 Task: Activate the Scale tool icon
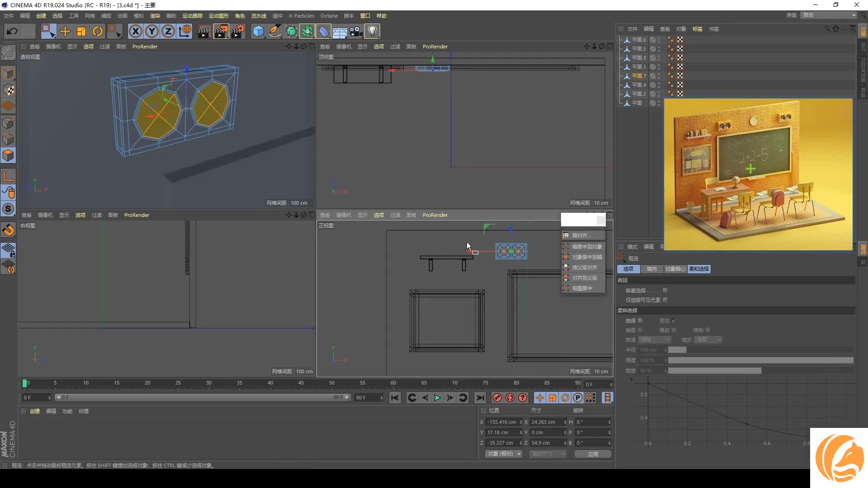click(x=81, y=31)
